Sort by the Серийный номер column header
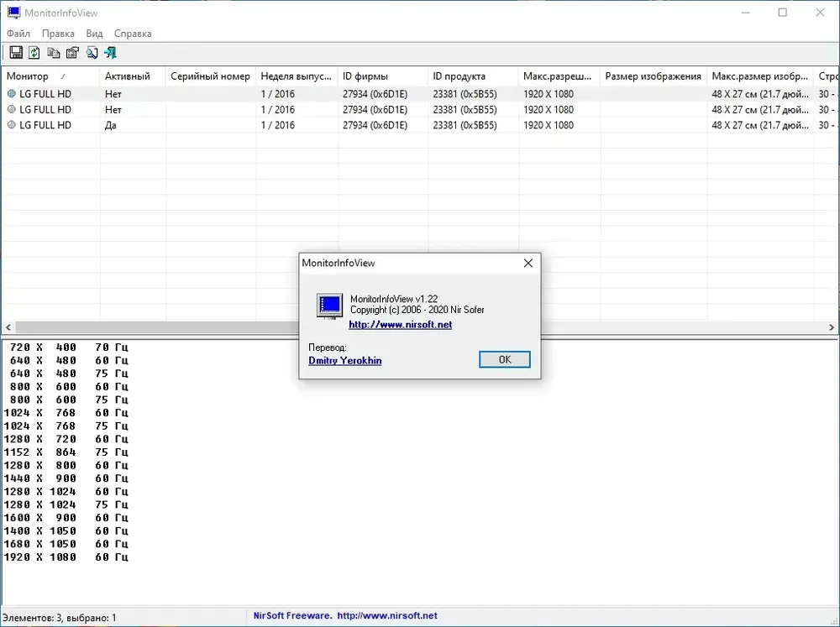The width and height of the screenshot is (840, 627). 211,76
